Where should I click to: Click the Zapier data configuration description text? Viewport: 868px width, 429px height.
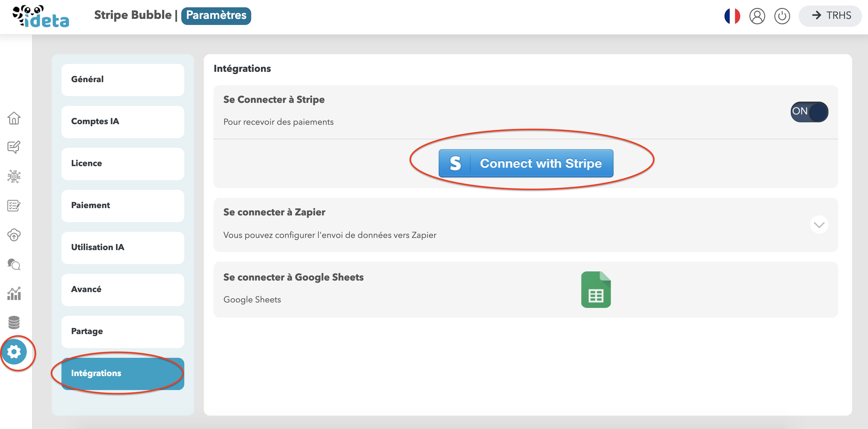pyautogui.click(x=330, y=235)
